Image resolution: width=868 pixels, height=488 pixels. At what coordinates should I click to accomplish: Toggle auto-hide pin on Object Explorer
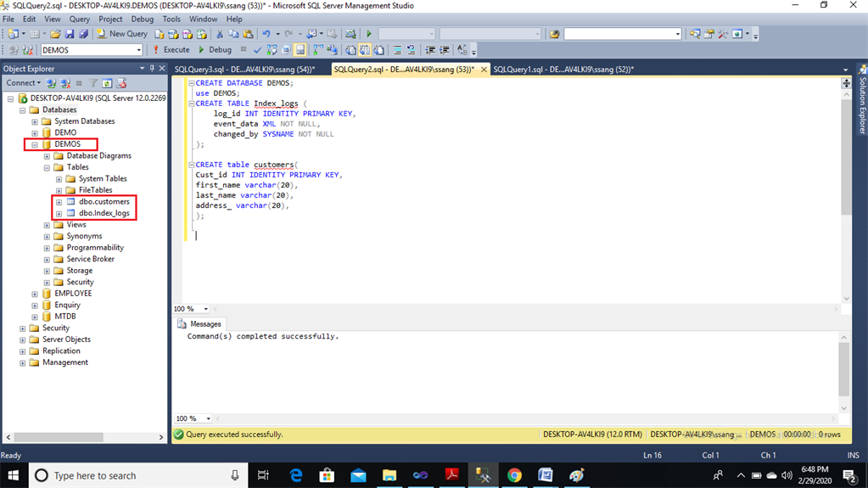(152, 68)
